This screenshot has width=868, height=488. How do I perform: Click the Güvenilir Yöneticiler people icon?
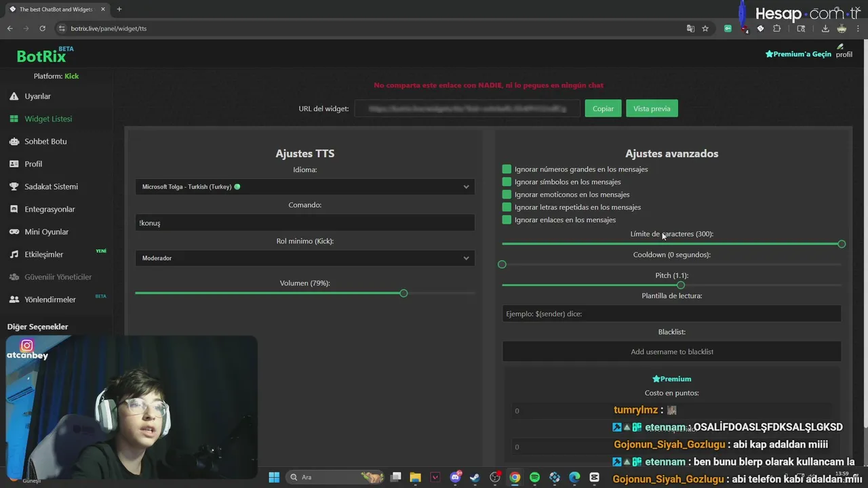click(x=14, y=277)
